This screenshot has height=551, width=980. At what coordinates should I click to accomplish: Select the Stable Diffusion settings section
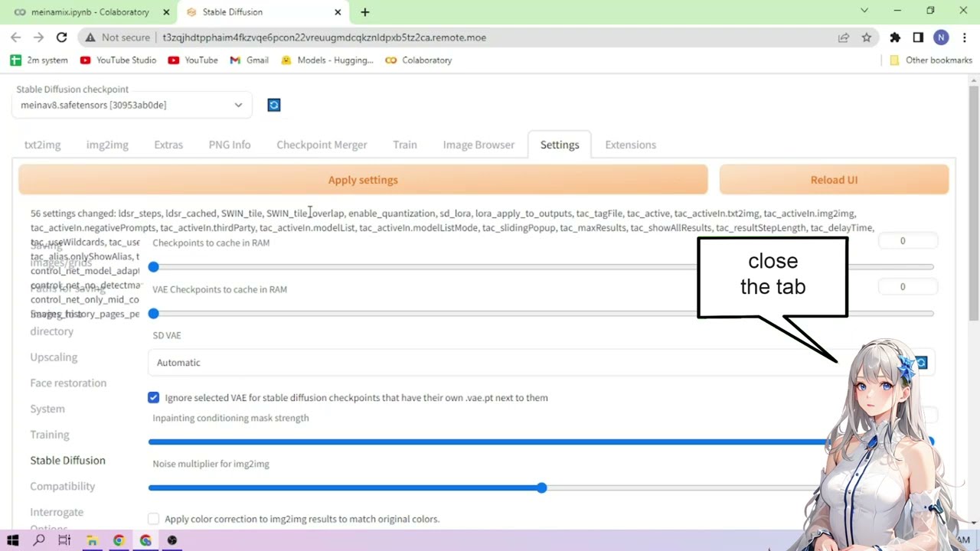pyautogui.click(x=67, y=461)
